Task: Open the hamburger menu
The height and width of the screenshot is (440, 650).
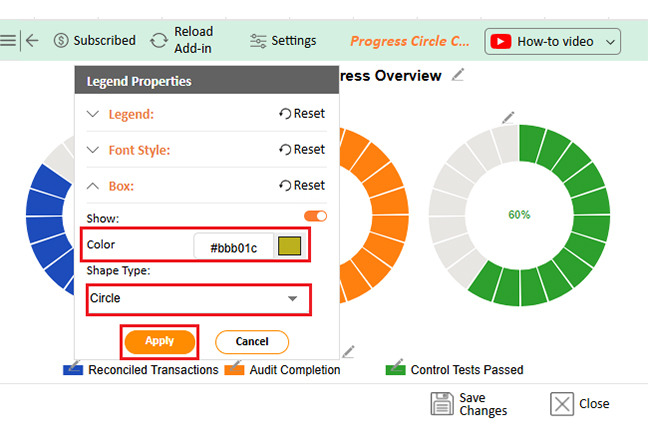Action: (8, 41)
